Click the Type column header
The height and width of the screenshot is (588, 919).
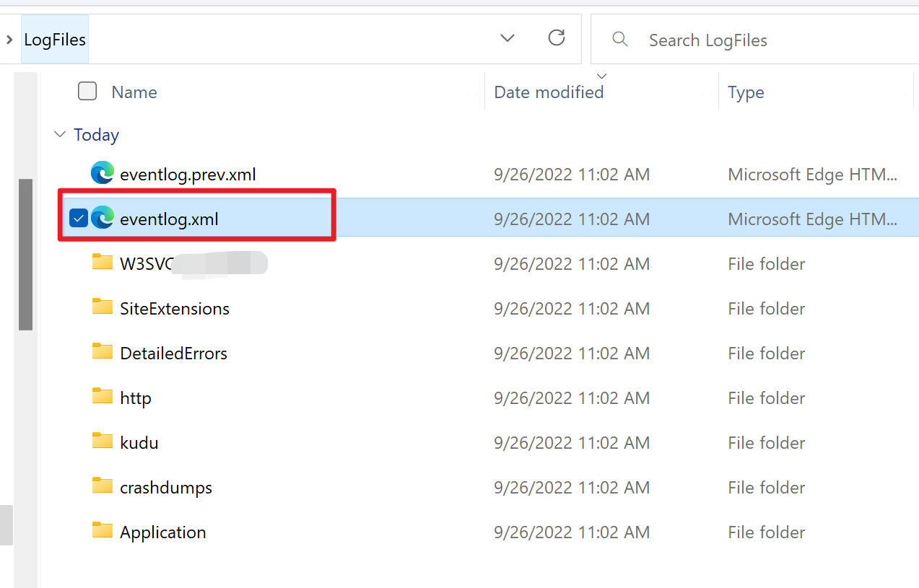pos(746,92)
